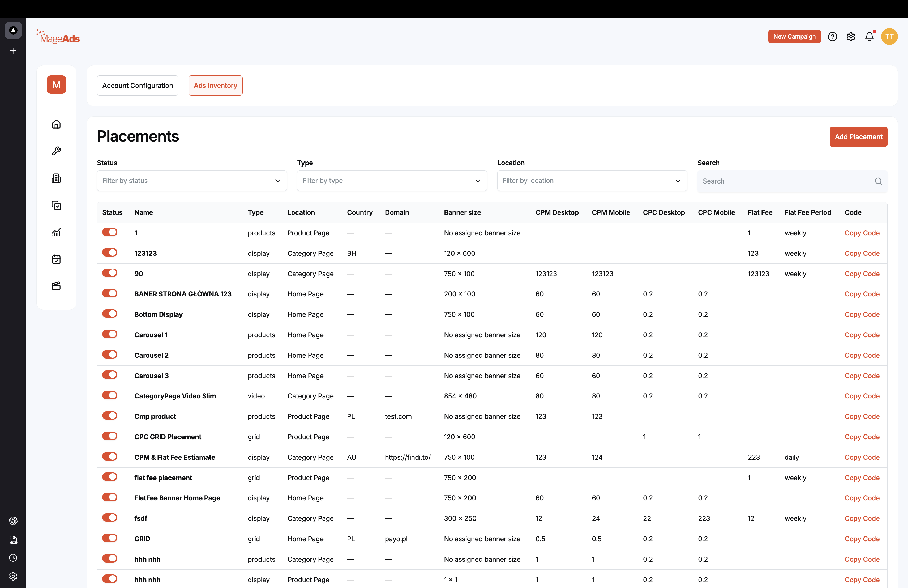Expand the Filter by status dropdown

[192, 181]
